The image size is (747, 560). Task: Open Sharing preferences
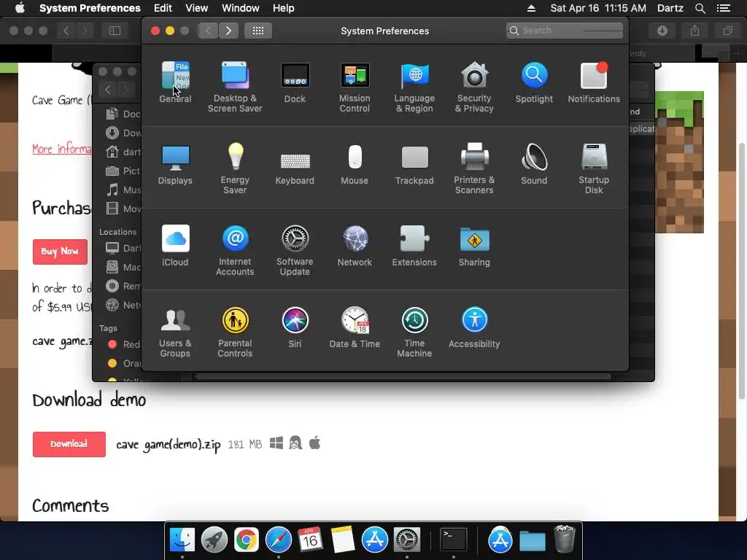[x=474, y=246]
